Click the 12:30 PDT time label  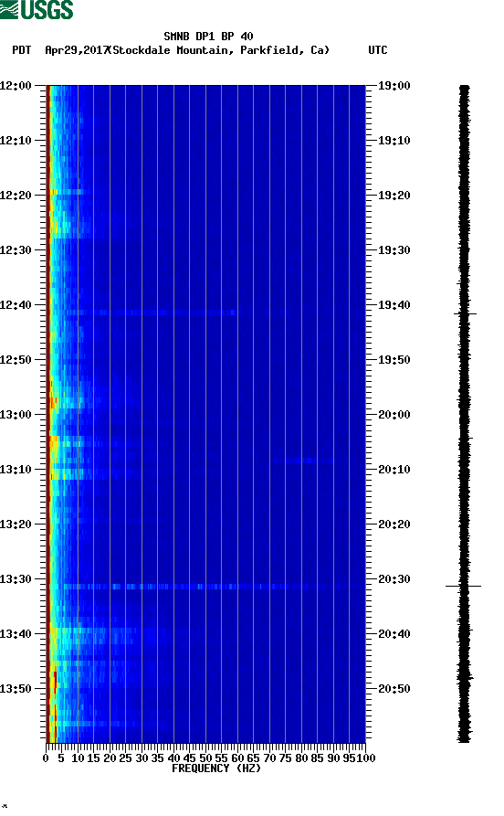pos(16,250)
